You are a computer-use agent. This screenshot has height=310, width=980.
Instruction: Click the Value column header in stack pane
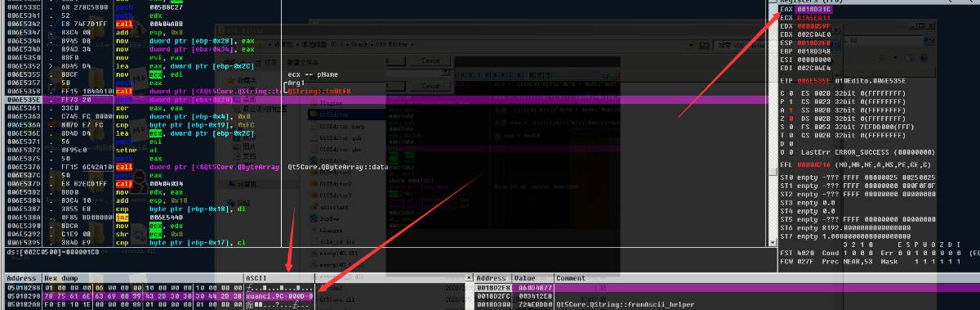coord(533,278)
